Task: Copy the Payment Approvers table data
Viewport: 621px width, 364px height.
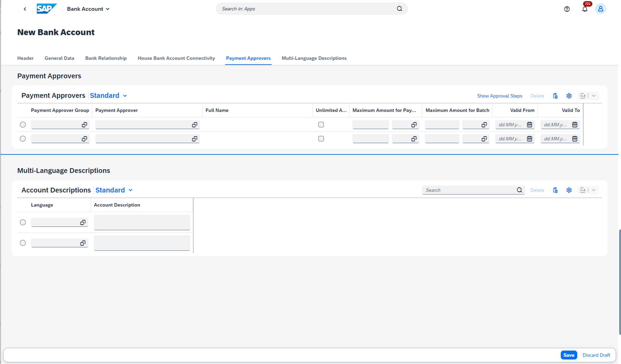Action: [555, 96]
